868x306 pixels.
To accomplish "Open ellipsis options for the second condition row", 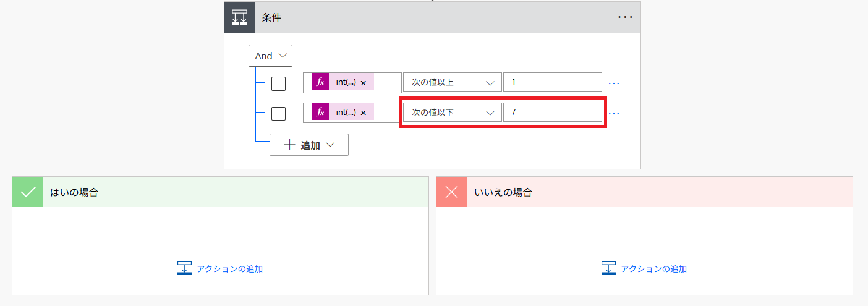I will (x=614, y=113).
